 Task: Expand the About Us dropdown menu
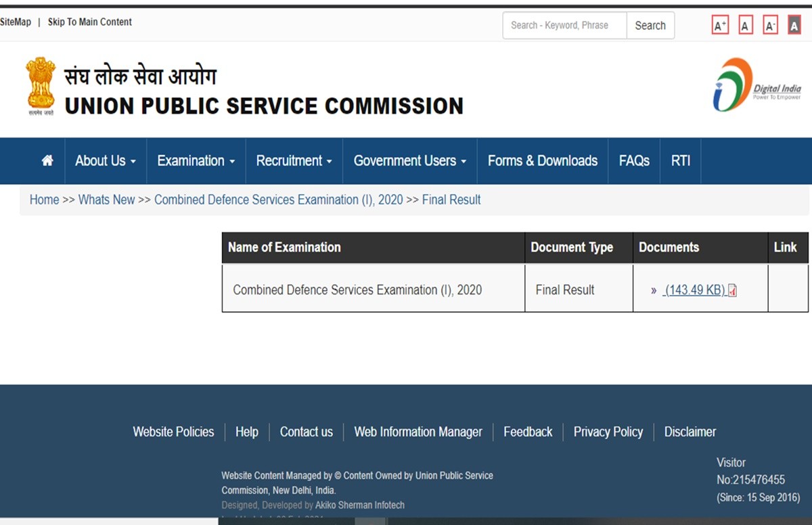pyautogui.click(x=106, y=161)
